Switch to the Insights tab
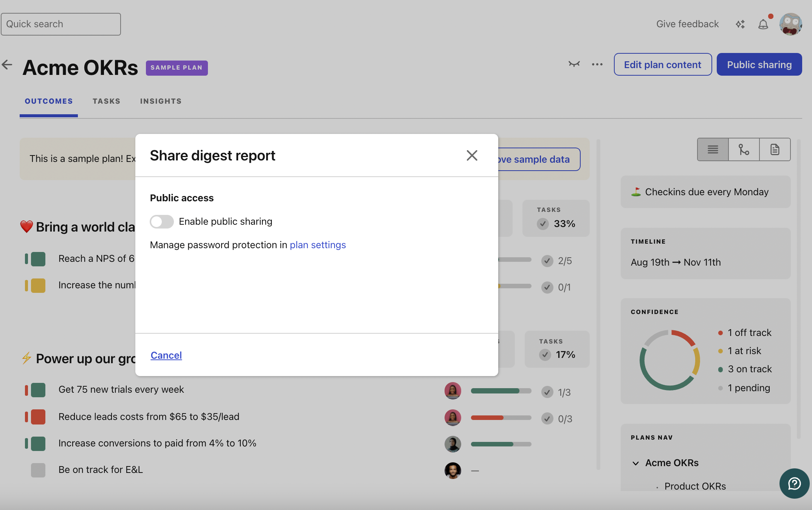The height and width of the screenshot is (510, 812). [x=161, y=101]
